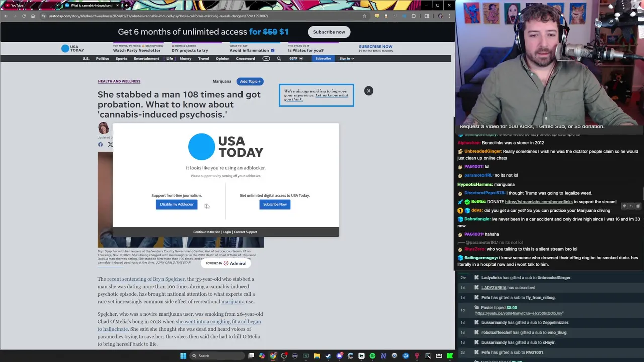Screen dimensions: 644x362
Task: Click the Disable my Adblocker button
Action: pos(177,204)
